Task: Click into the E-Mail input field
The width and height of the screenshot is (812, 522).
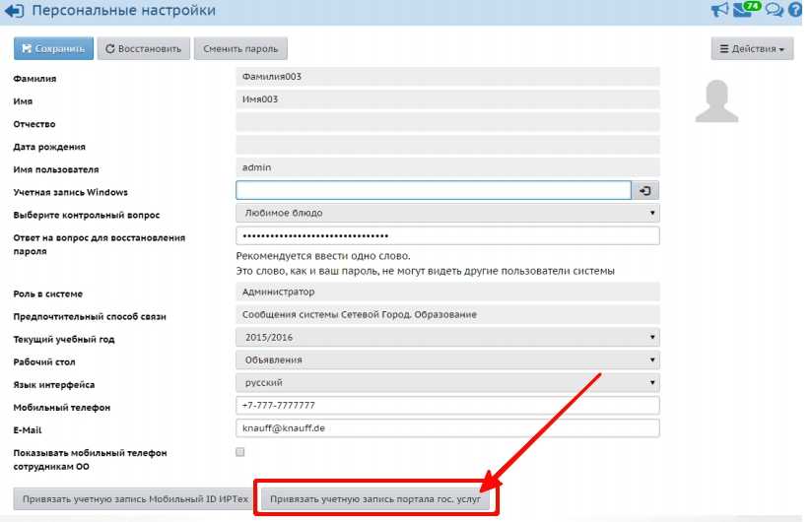Action: click(x=447, y=429)
